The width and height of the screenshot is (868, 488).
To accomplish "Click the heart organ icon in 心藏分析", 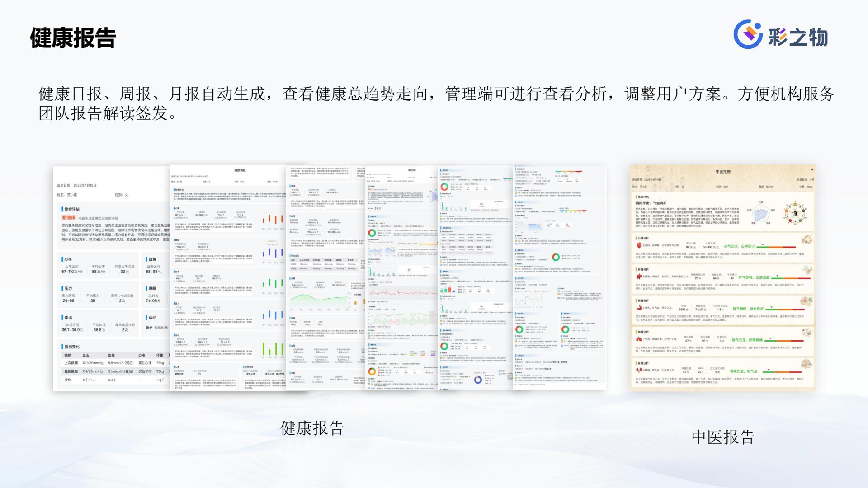I will point(639,246).
